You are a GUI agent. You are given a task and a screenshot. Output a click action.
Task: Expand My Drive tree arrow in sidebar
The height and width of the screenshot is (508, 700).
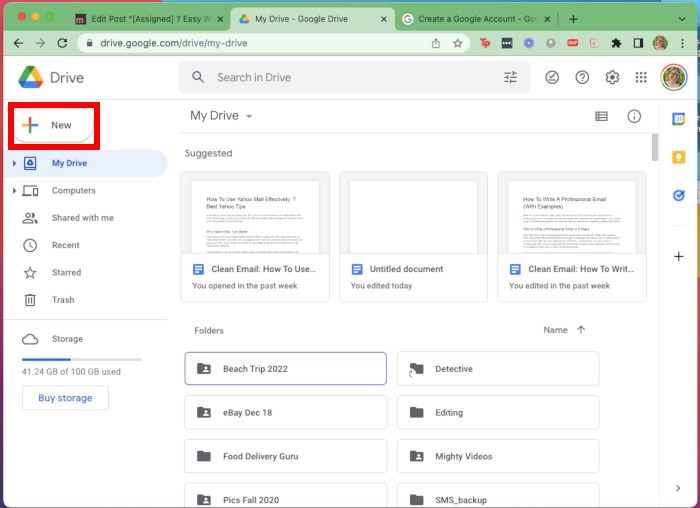(14, 163)
